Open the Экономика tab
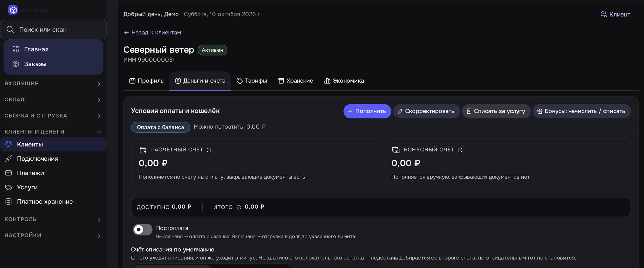644x268 pixels. click(x=344, y=81)
